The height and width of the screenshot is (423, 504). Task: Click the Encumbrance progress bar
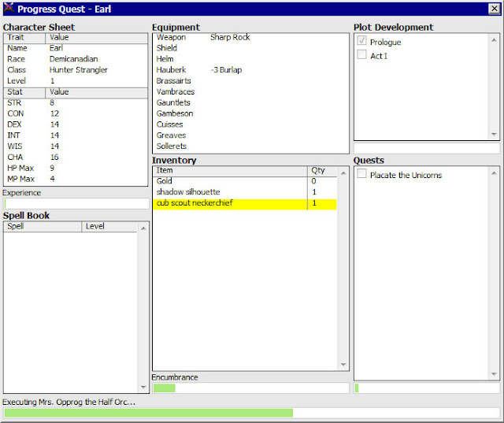click(250, 388)
